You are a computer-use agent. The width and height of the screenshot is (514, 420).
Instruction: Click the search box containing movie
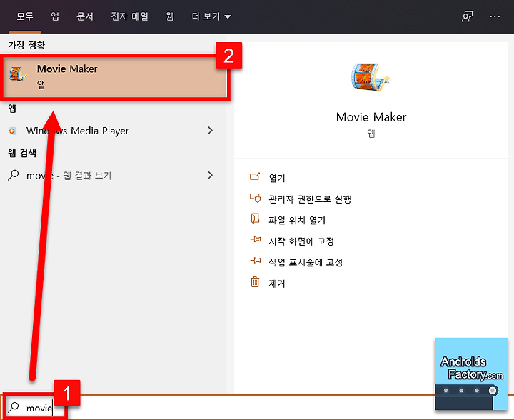click(x=257, y=408)
